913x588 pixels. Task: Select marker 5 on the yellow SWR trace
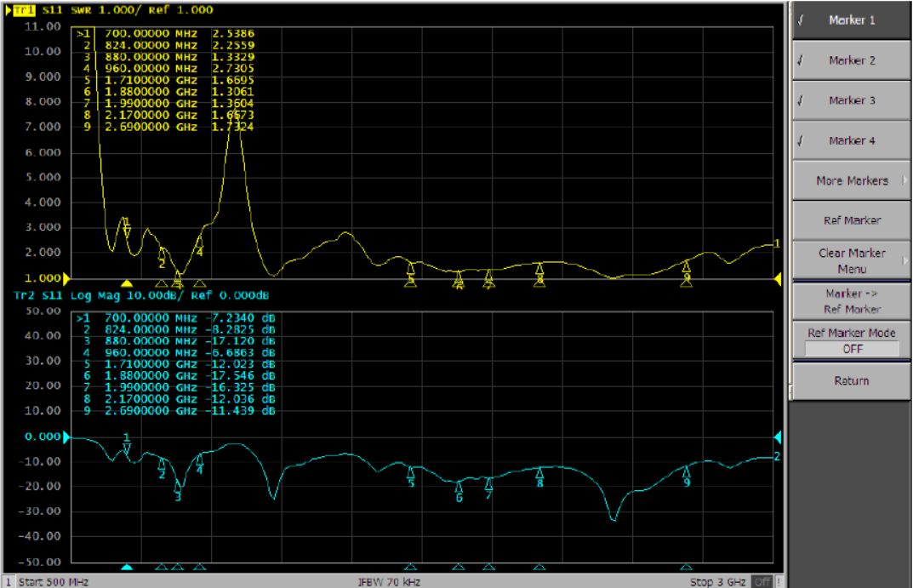[x=411, y=268]
